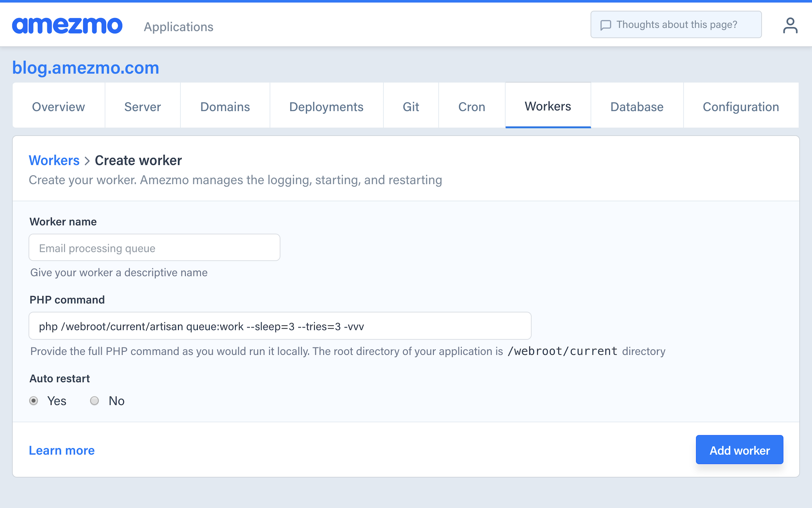Image resolution: width=812 pixels, height=508 pixels.
Task: Focus the Worker name input field
Action: tap(154, 248)
